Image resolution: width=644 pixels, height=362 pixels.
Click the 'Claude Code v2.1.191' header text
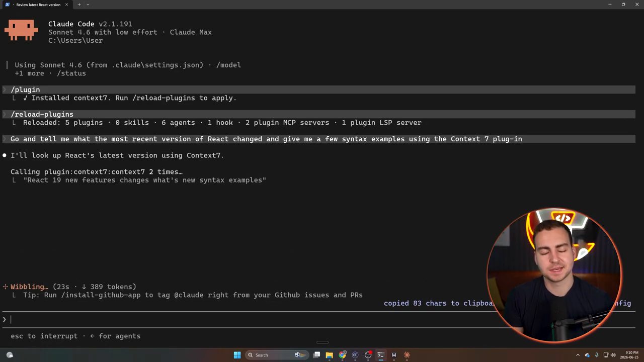90,24
